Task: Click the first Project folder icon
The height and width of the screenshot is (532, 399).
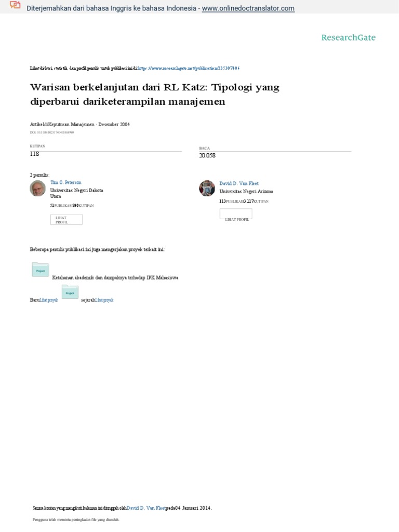Action: [x=41, y=270]
